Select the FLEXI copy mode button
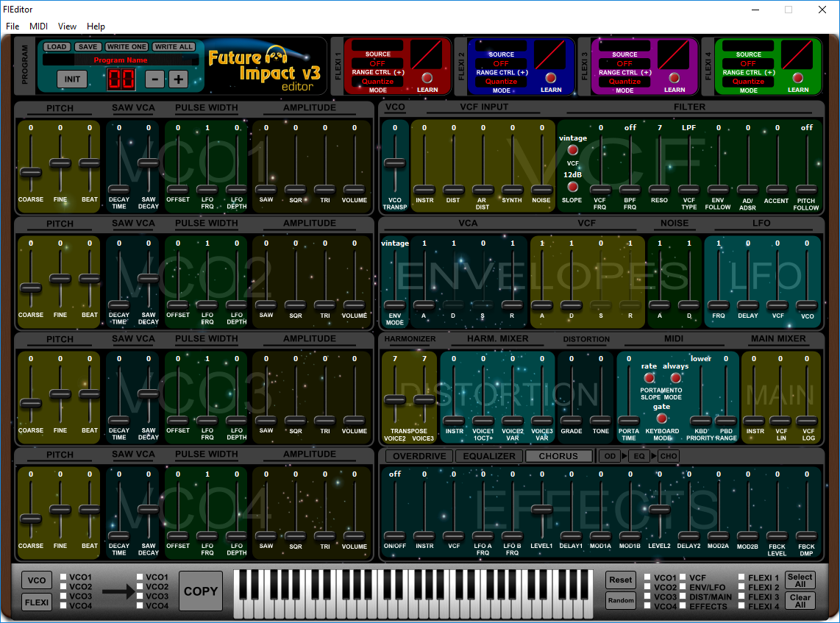 pyautogui.click(x=37, y=602)
